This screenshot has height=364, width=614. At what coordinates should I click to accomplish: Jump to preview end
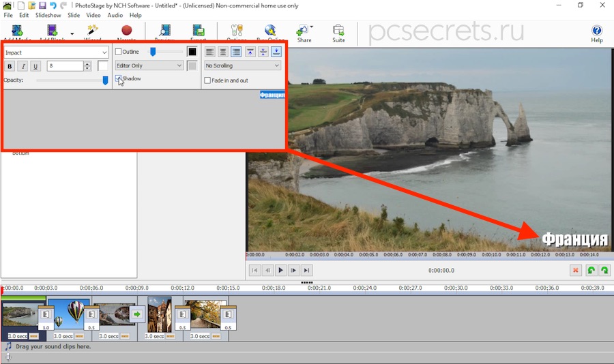point(306,270)
